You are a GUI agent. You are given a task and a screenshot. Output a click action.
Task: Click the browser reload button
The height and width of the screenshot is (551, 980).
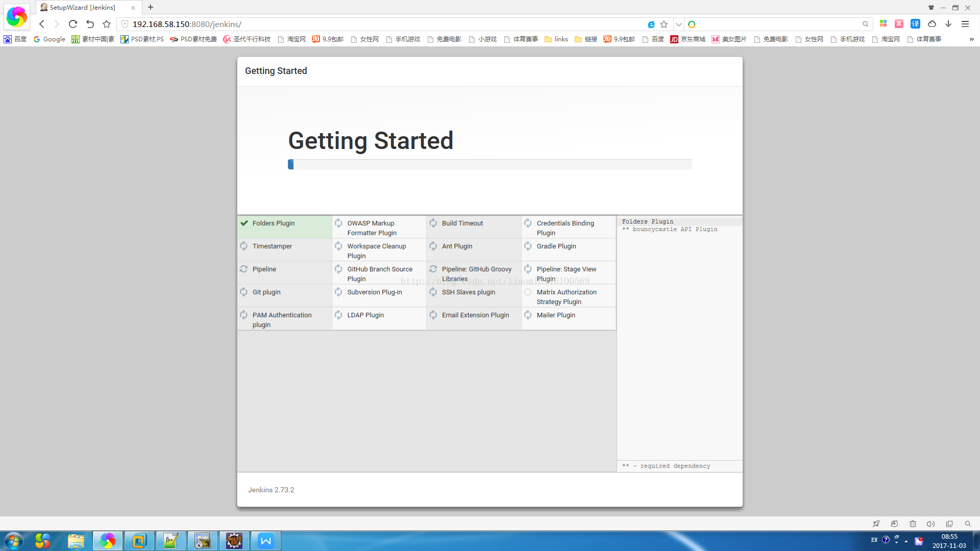(73, 24)
